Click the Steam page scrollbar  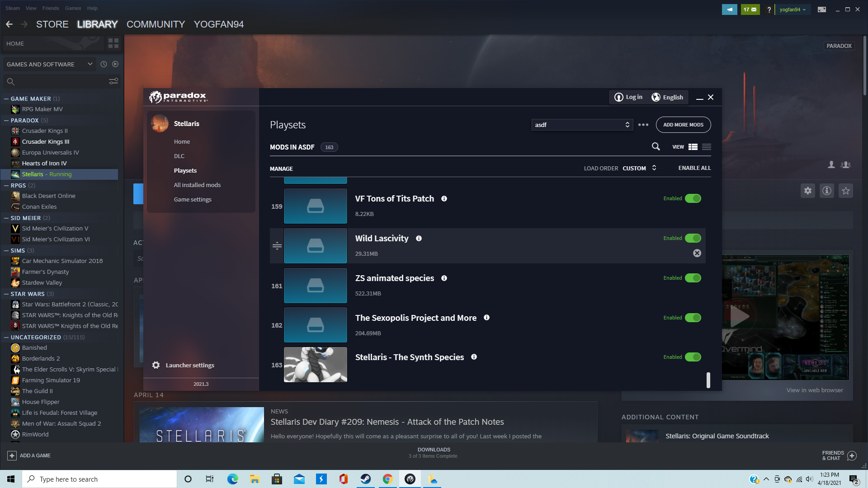(x=865, y=66)
